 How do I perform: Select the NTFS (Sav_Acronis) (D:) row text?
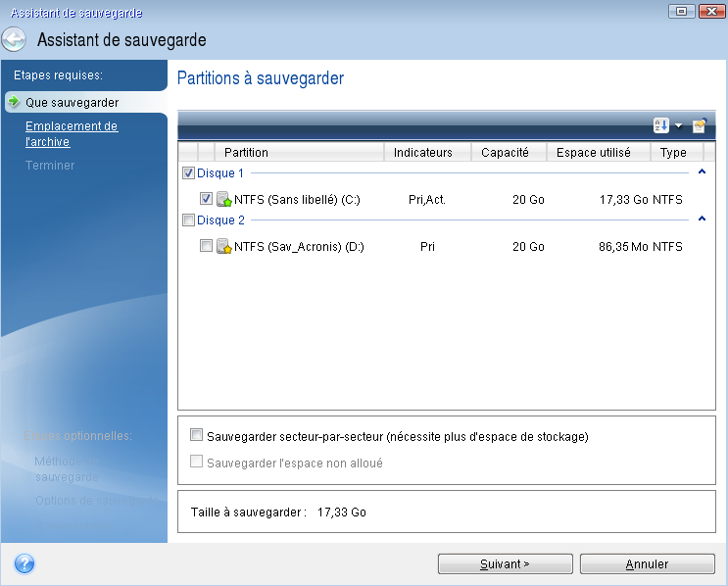[x=299, y=247]
